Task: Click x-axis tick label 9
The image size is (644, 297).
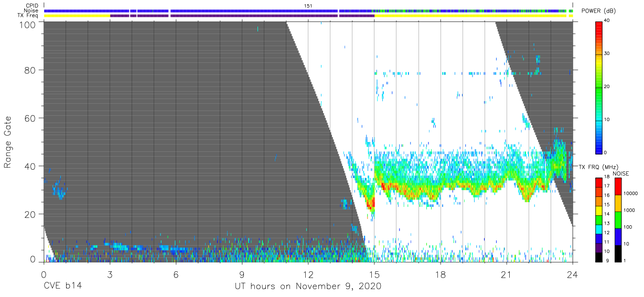Action: click(242, 274)
